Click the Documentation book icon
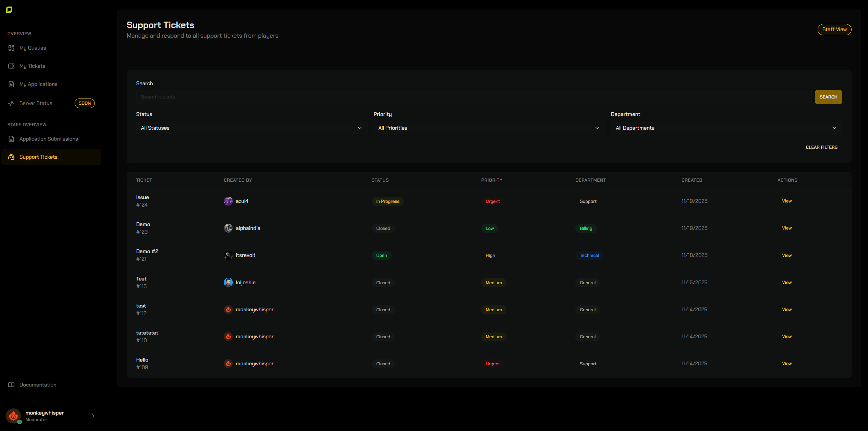This screenshot has width=868, height=431. pos(11,385)
